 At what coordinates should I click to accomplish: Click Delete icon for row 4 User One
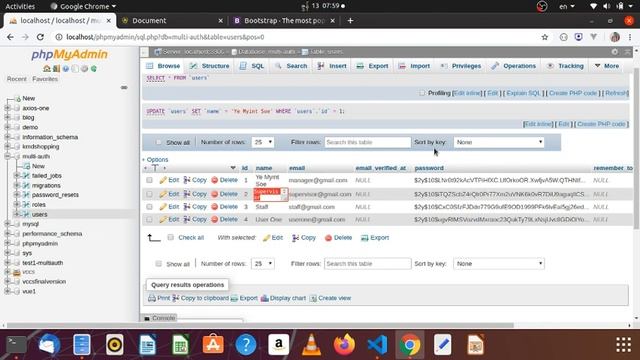(x=215, y=220)
